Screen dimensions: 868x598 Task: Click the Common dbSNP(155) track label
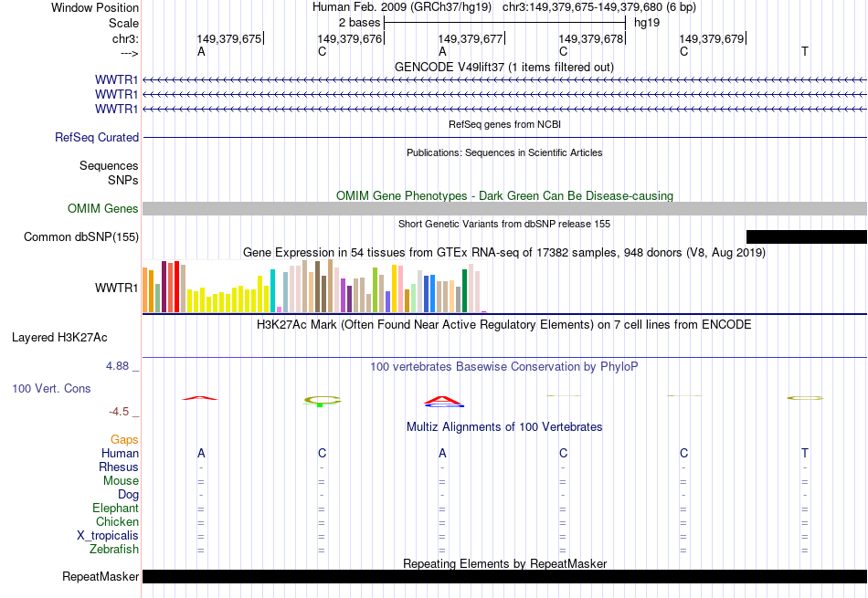(x=80, y=236)
